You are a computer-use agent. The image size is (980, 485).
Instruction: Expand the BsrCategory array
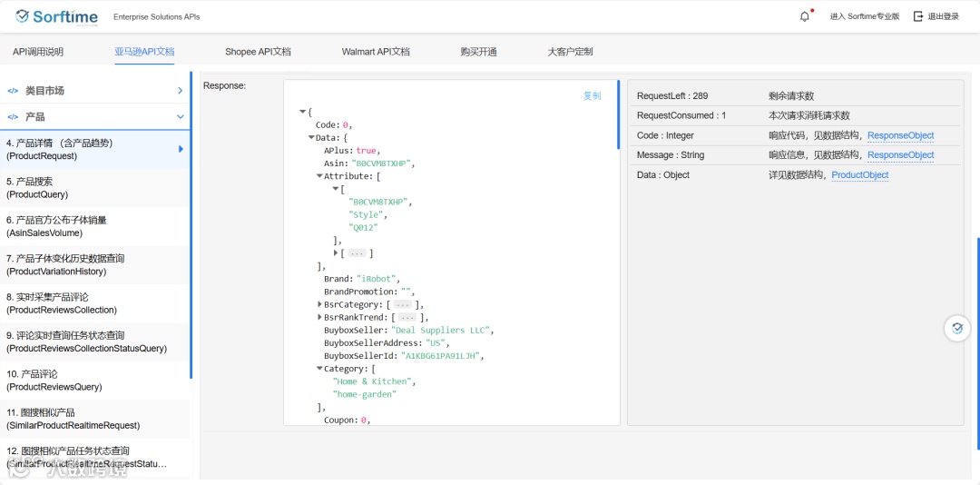(319, 304)
